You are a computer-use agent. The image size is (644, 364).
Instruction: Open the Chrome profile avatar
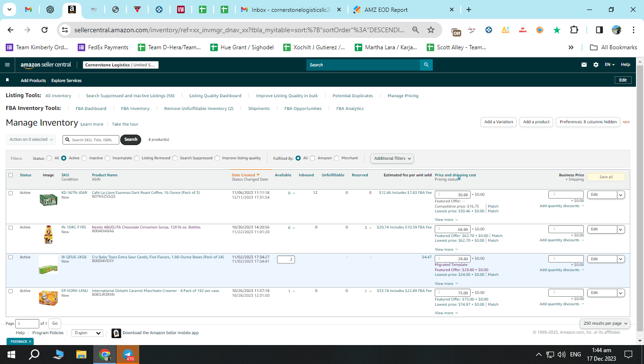pyautogui.click(x=617, y=30)
